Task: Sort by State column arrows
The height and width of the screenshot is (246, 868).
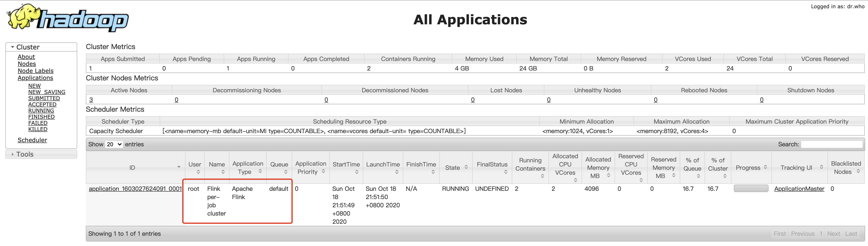Action: [x=466, y=167]
